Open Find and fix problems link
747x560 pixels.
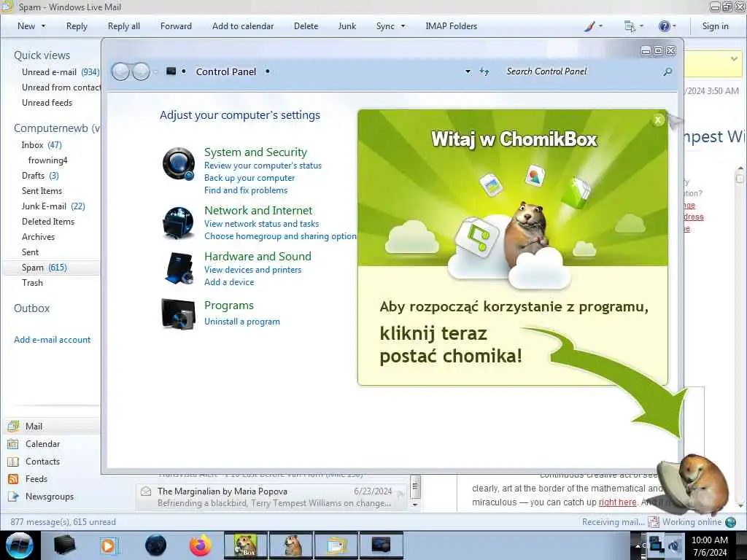click(246, 190)
